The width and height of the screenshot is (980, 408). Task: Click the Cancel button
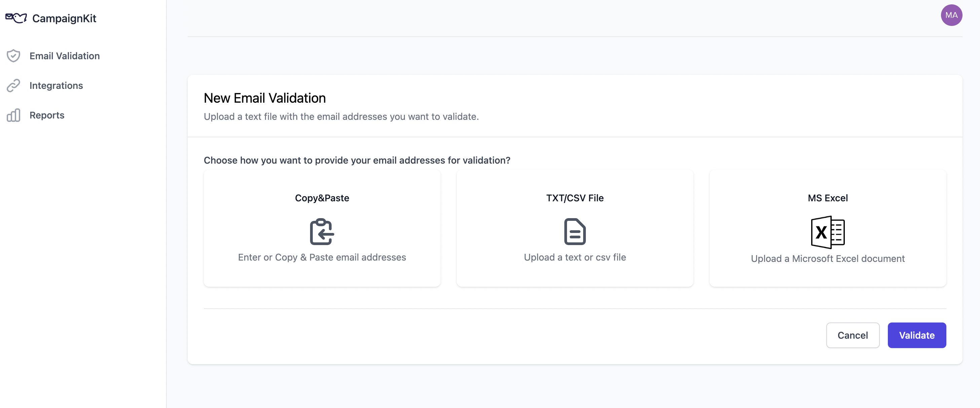[852, 335]
